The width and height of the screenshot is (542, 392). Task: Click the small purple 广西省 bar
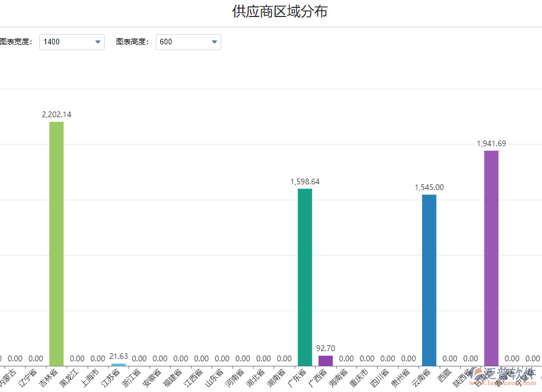point(325,361)
